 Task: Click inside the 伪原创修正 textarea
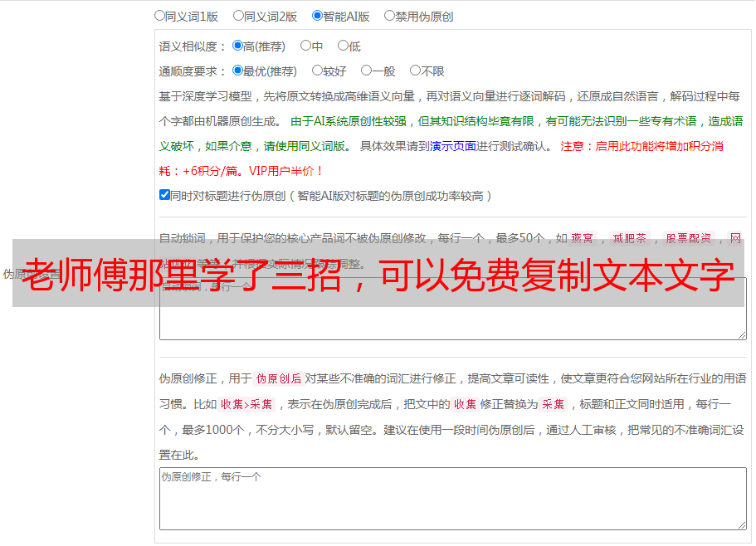click(x=453, y=499)
